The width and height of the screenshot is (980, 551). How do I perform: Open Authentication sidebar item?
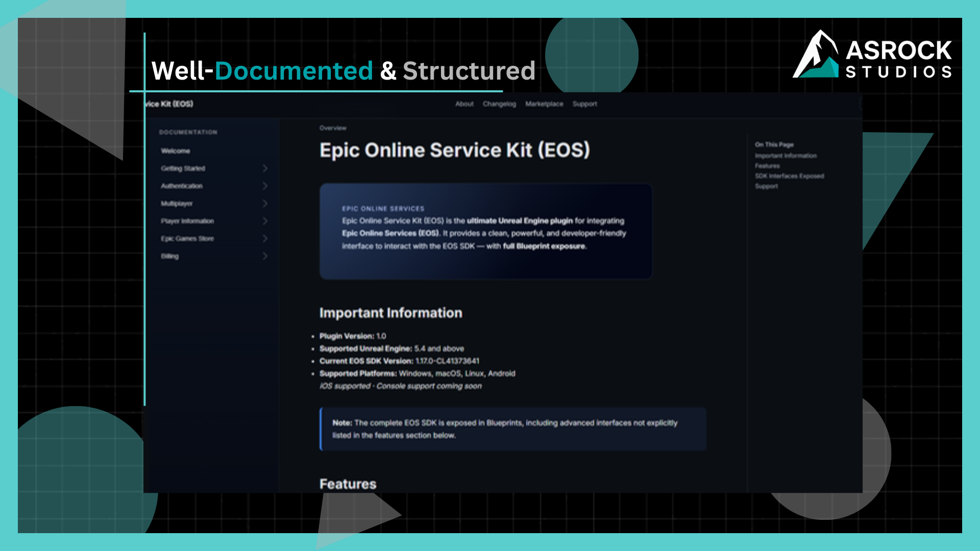tap(182, 186)
